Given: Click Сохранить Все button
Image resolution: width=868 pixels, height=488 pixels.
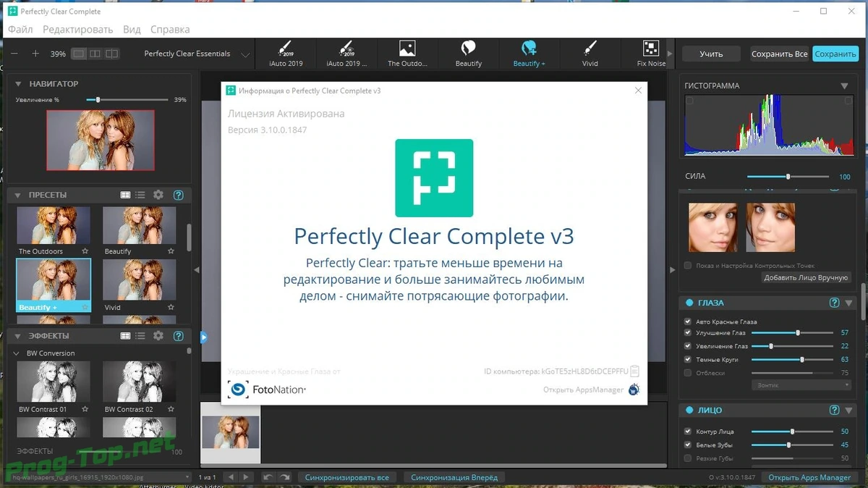Looking at the screenshot, I should tap(779, 54).
